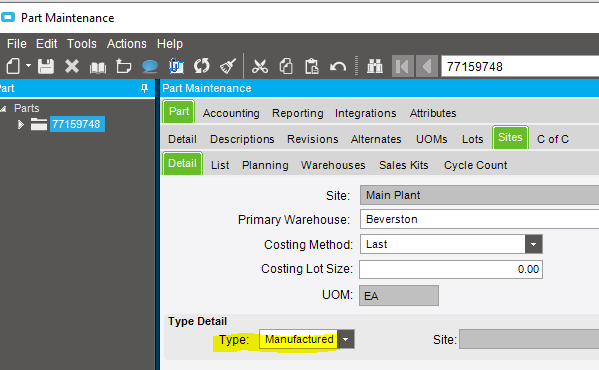Cut selection with scissors icon
This screenshot has width=599, height=370.
click(x=260, y=66)
